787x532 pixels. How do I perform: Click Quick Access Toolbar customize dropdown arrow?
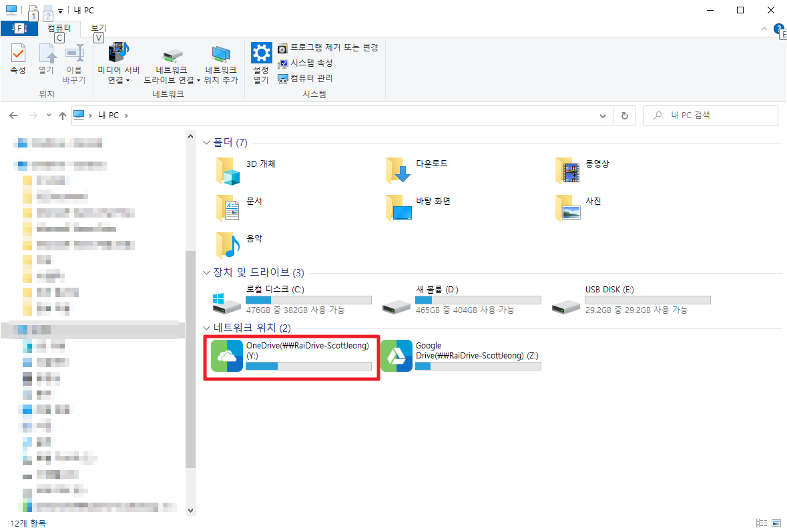tap(60, 11)
